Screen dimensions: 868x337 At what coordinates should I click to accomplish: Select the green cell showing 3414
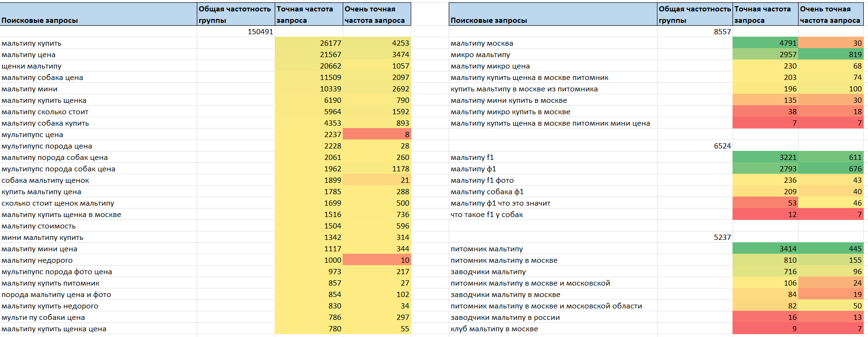click(x=765, y=248)
